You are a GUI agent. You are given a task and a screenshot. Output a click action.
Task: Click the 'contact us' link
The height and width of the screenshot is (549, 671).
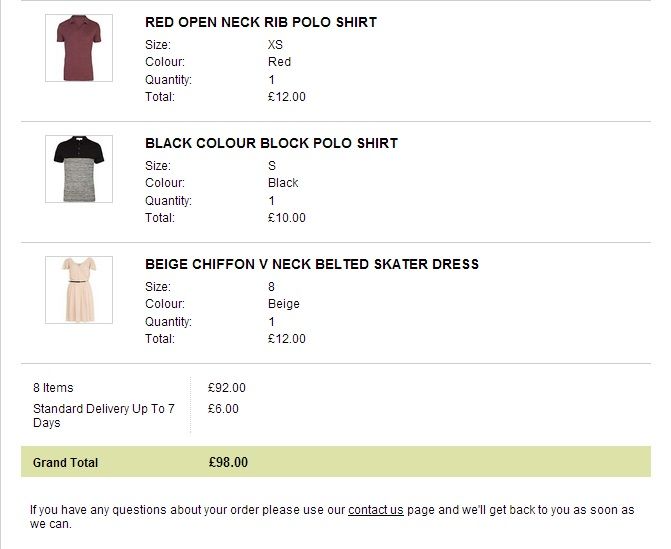[x=376, y=510]
